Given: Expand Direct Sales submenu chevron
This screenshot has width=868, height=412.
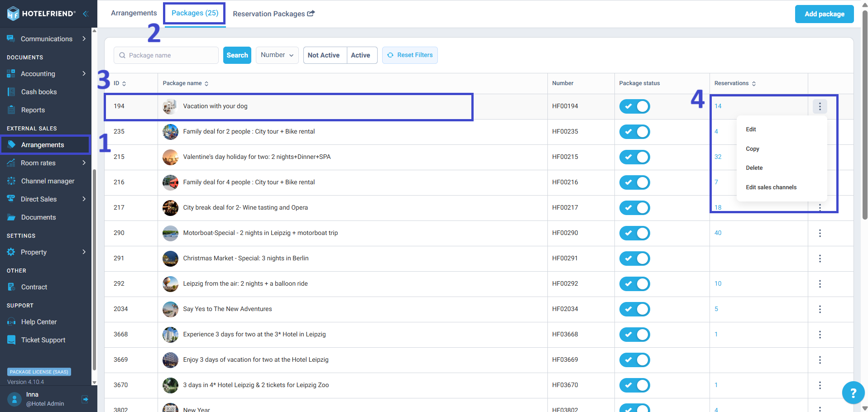Looking at the screenshot, I should click(x=84, y=199).
